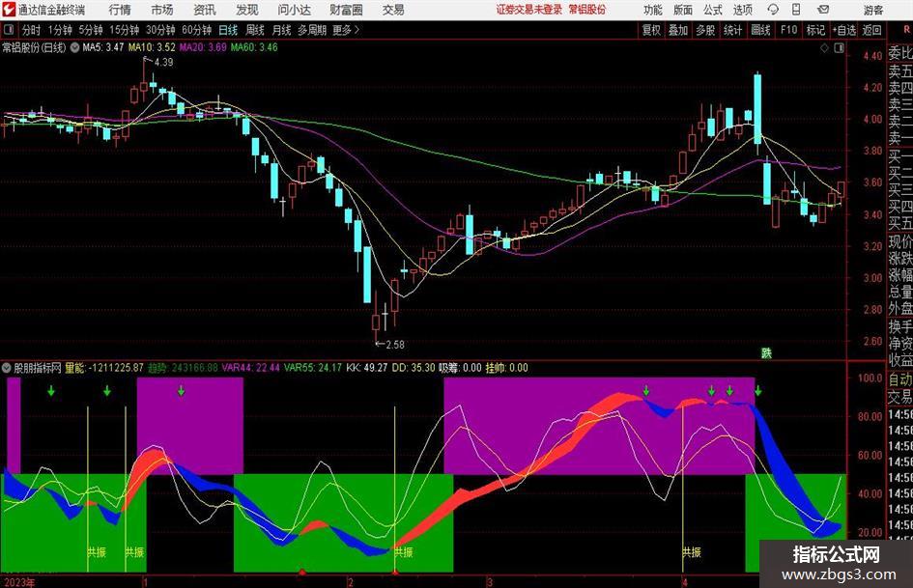
Task: Click the 统计 statistics button
Action: coord(732,30)
